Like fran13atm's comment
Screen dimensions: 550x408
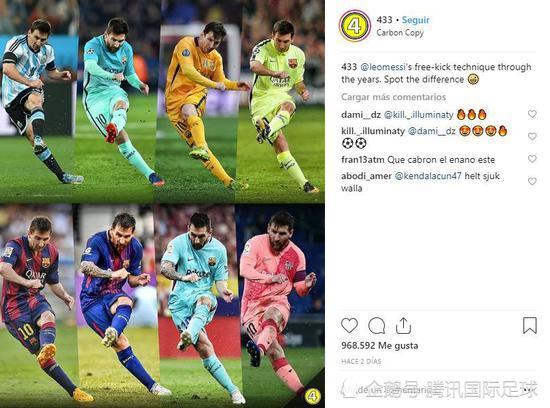click(x=532, y=159)
